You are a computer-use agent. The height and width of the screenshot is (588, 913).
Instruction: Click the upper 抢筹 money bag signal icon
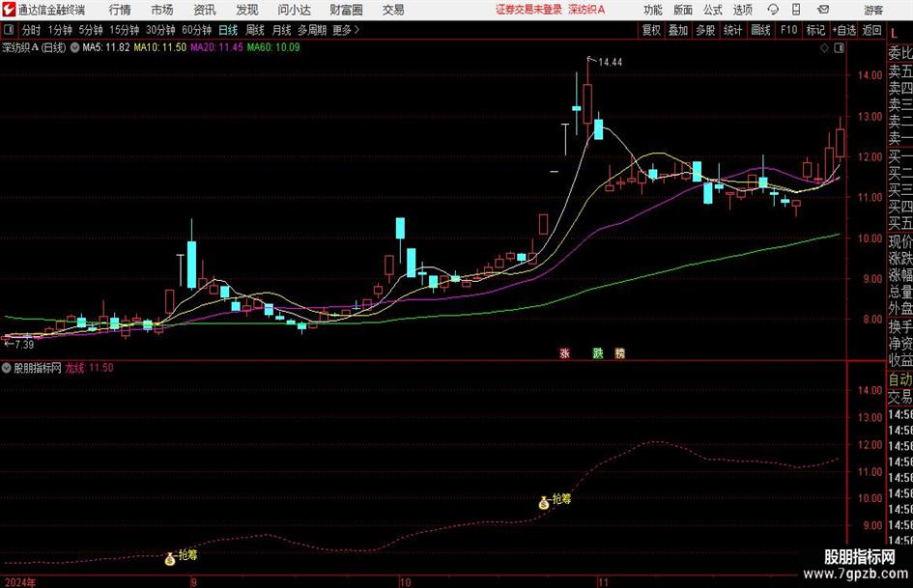tap(544, 502)
